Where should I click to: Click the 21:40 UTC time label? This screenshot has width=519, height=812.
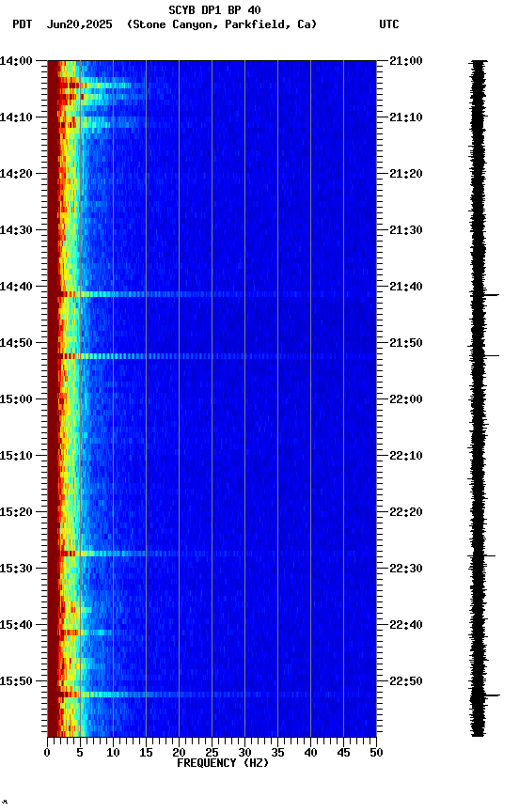point(406,287)
